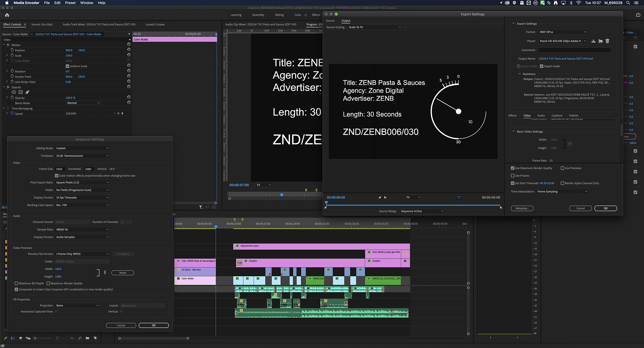Collapse the Basic Video Settings section

(x=513, y=131)
